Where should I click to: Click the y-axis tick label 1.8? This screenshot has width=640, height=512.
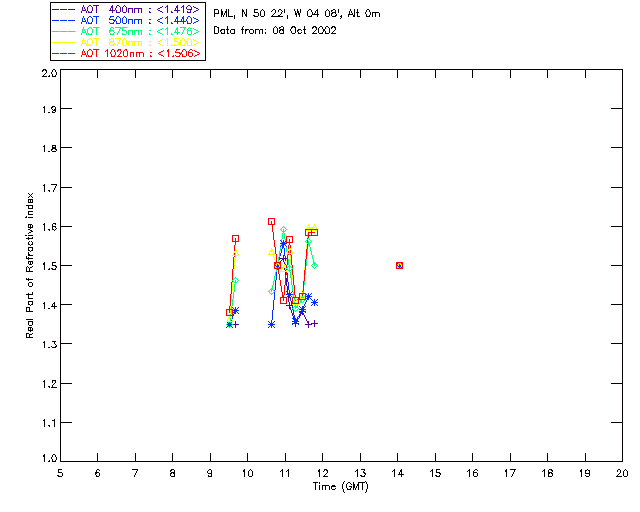click(x=49, y=148)
